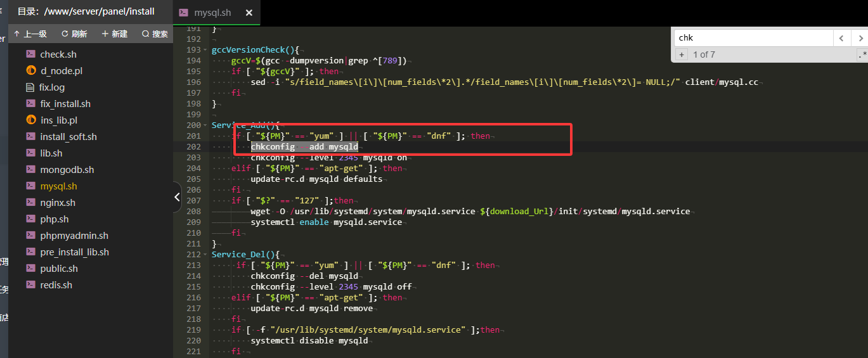Image resolution: width=868 pixels, height=358 pixels.
Task: Click the shell icon beside lib.sh
Action: pyautogui.click(x=30, y=153)
